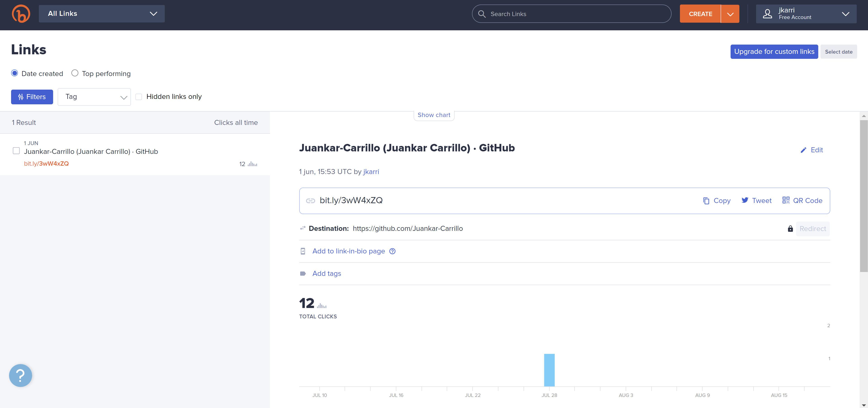The image size is (868, 408).
Task: Click in the Search Links field
Action: (571, 14)
